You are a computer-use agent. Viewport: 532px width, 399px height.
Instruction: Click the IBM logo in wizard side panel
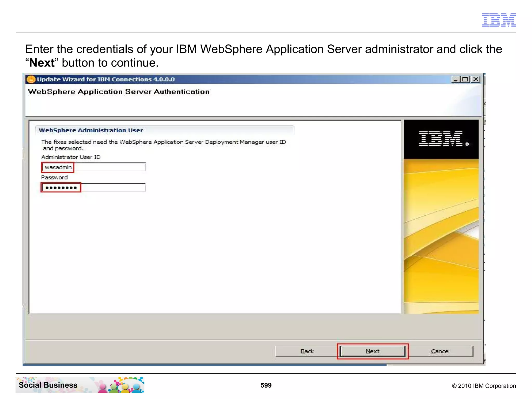[443, 139]
